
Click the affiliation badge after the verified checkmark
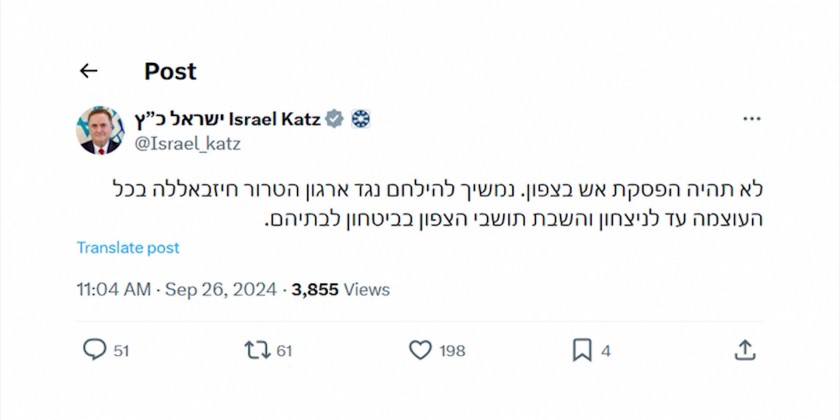(x=360, y=120)
